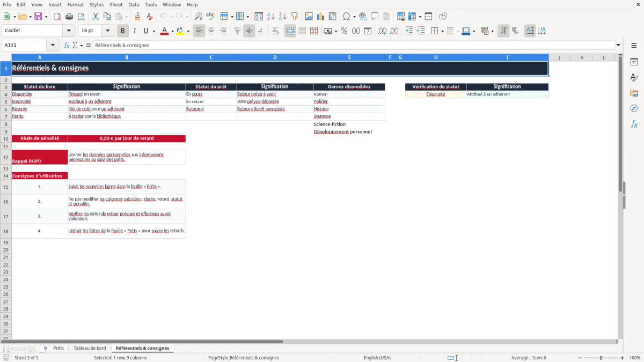The width and height of the screenshot is (644, 362).
Task: Apply yellow Background Color swatch
Action: (180, 31)
